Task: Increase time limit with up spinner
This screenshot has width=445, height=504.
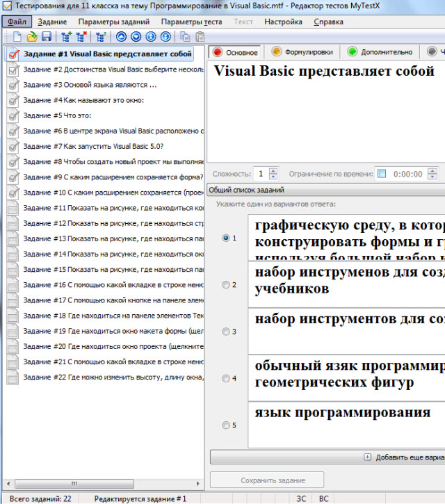Action: (x=432, y=171)
